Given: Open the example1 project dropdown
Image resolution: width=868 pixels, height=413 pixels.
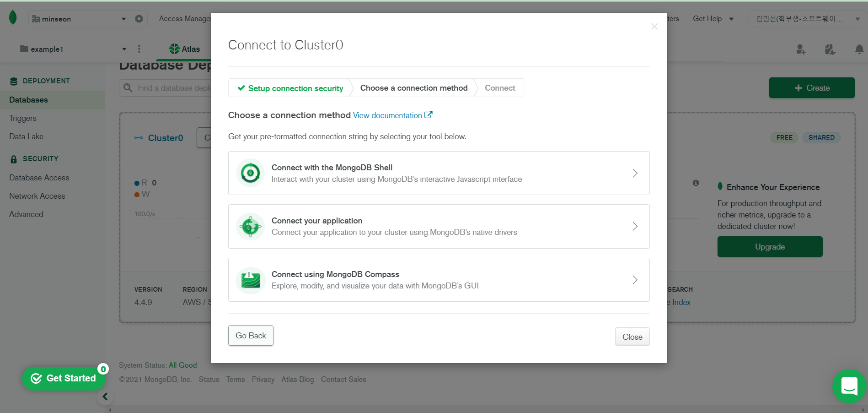Looking at the screenshot, I should tap(73, 49).
